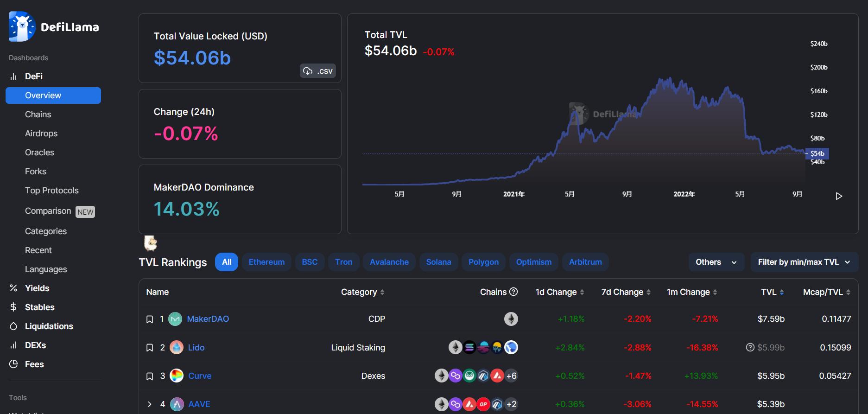Image resolution: width=868 pixels, height=414 pixels.
Task: Click the AAVE protocol logo
Action: click(177, 404)
